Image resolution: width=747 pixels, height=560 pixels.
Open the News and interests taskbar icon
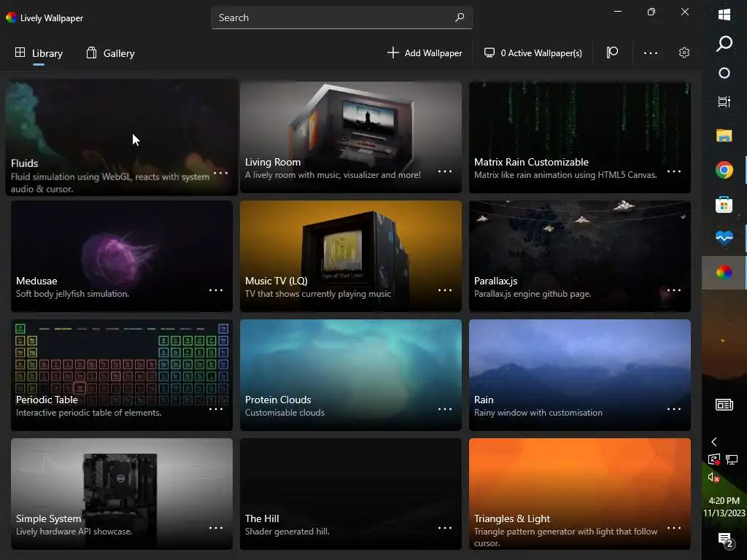click(x=724, y=405)
